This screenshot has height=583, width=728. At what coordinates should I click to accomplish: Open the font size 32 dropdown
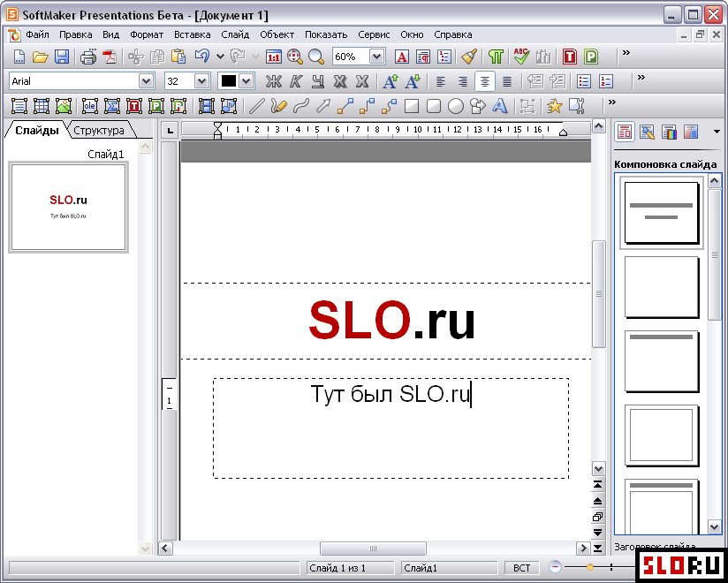tap(201, 81)
